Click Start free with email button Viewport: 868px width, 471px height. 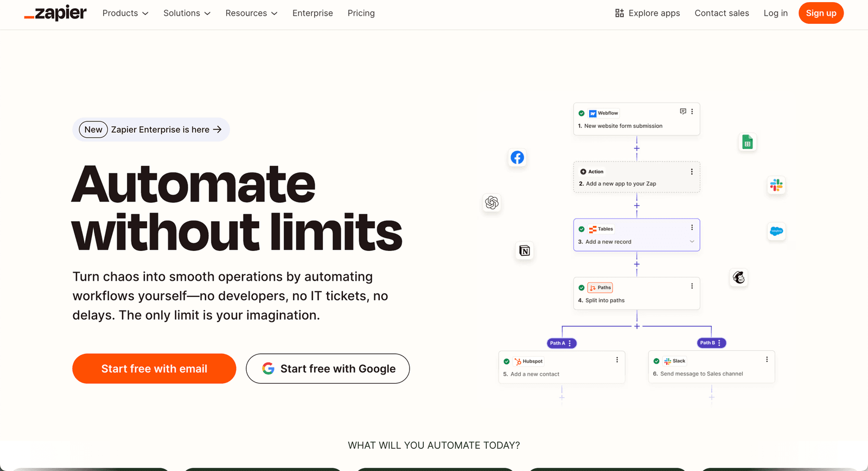[x=154, y=369]
